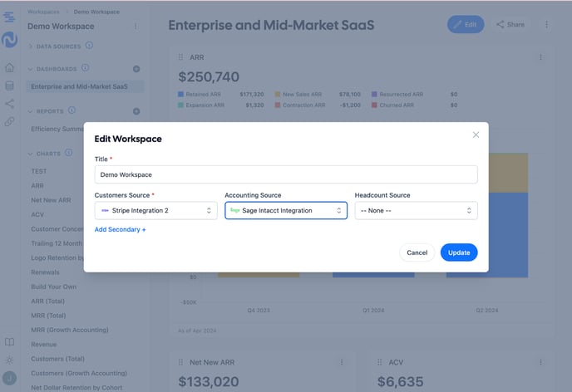Open the ARR chart in sidebar
The height and width of the screenshot is (392, 572).
coord(37,186)
